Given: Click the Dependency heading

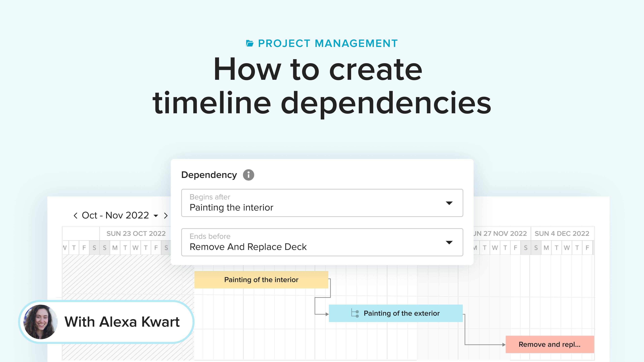Looking at the screenshot, I should click(x=209, y=175).
